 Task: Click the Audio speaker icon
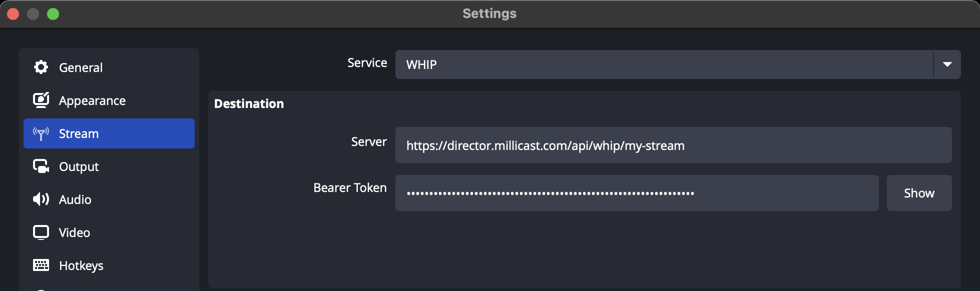(x=41, y=199)
